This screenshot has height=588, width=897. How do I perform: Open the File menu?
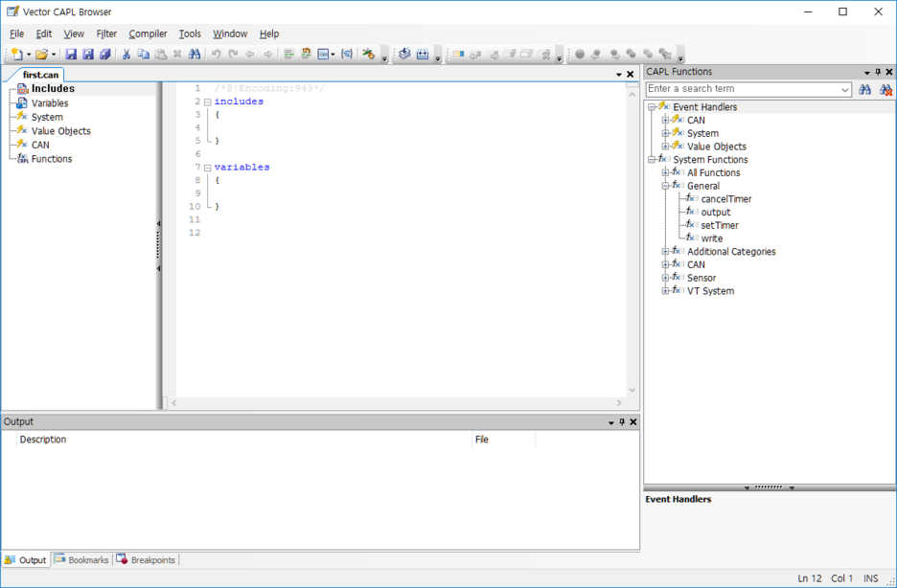[16, 34]
